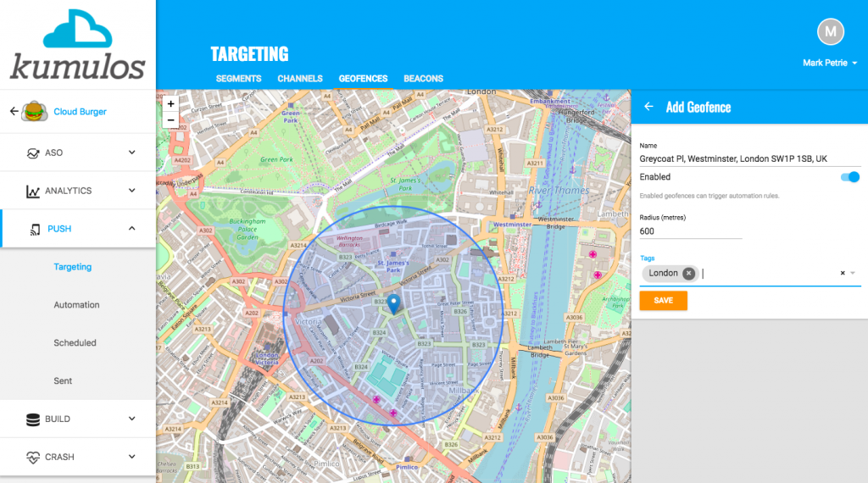Viewport: 868px width, 483px height.
Task: Click the London tag chip
Action: pyautogui.click(x=670, y=274)
